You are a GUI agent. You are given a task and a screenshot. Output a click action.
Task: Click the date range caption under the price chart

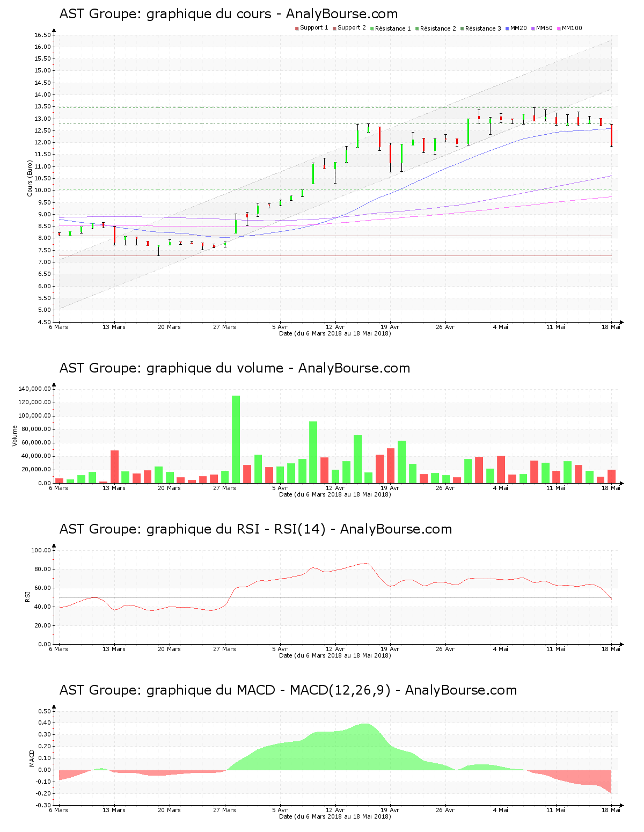(335, 333)
